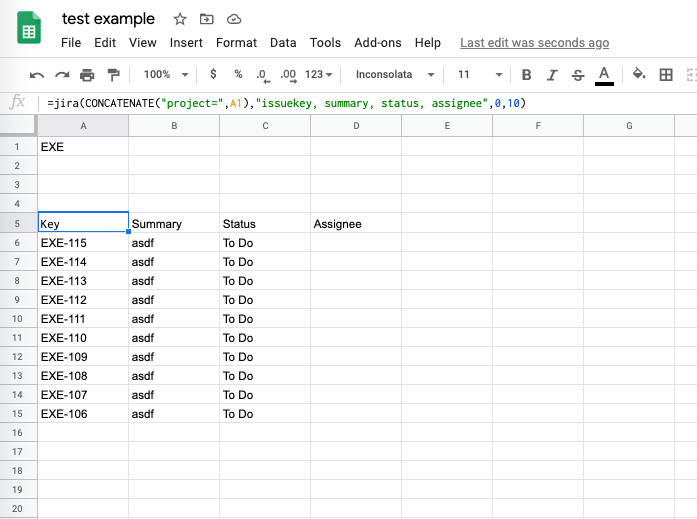Open the Data menu
Image resolution: width=697 pixels, height=519 pixels.
(283, 43)
